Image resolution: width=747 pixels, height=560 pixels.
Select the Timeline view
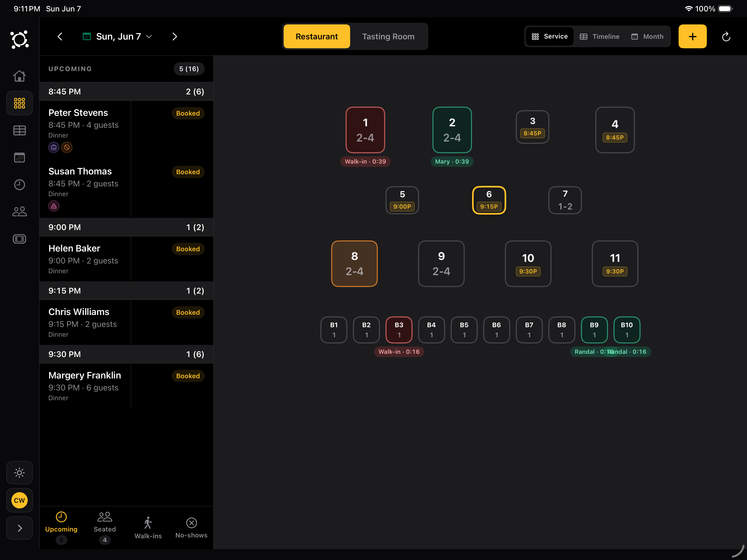pyautogui.click(x=599, y=36)
